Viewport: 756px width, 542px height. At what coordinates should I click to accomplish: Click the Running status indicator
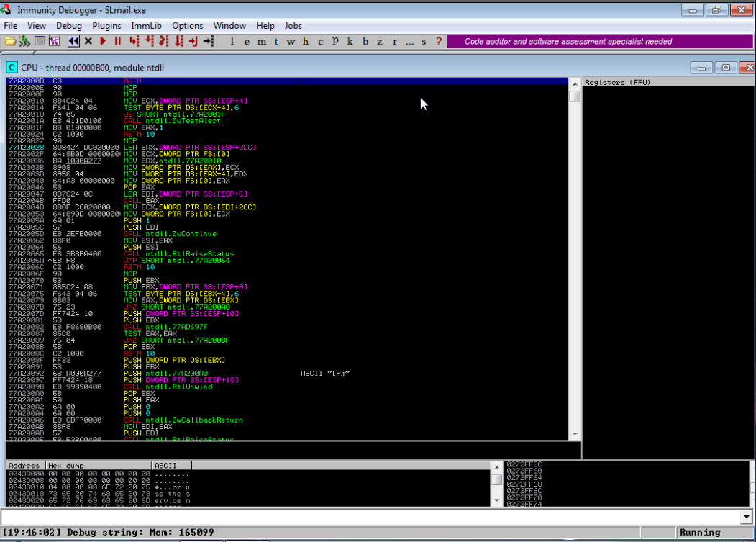pos(700,533)
